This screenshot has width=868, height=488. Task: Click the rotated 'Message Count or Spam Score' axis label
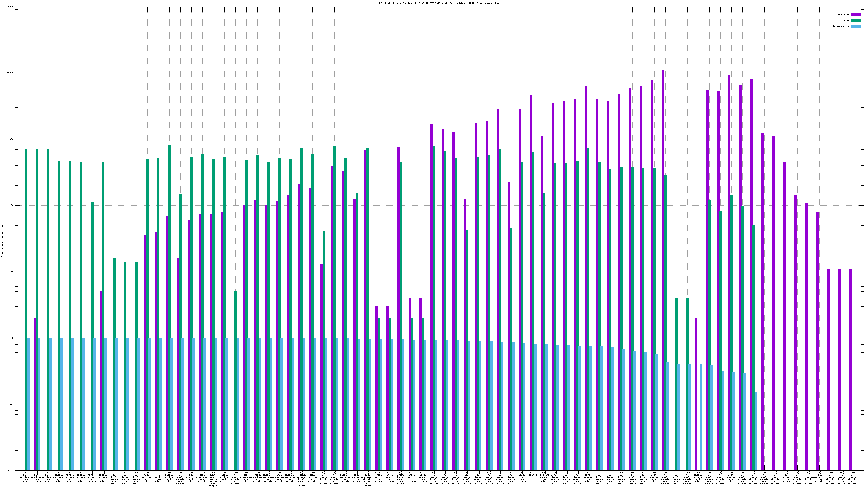[2, 239]
